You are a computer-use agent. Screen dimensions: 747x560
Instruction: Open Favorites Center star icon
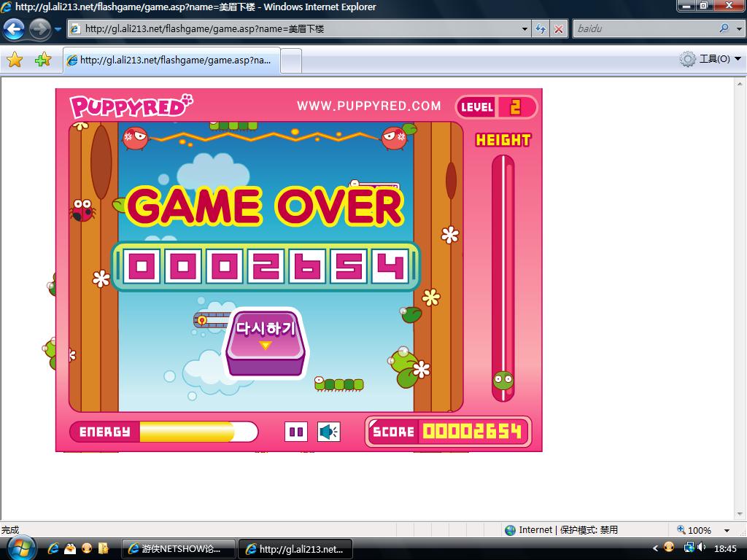[15, 60]
